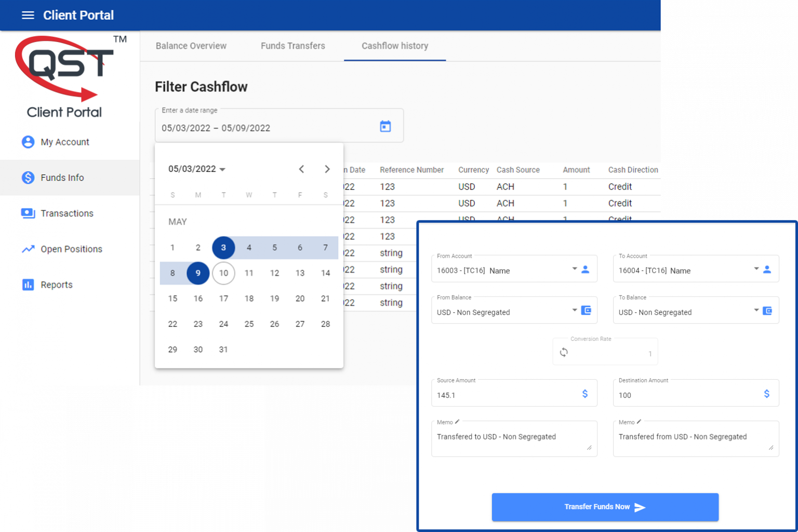This screenshot has height=532, width=798.
Task: Open Transactions in the sidebar
Action: click(x=67, y=213)
